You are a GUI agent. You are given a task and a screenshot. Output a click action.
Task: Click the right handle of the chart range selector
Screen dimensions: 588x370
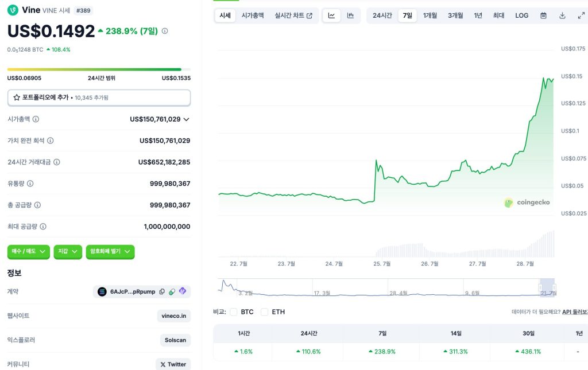554,287
